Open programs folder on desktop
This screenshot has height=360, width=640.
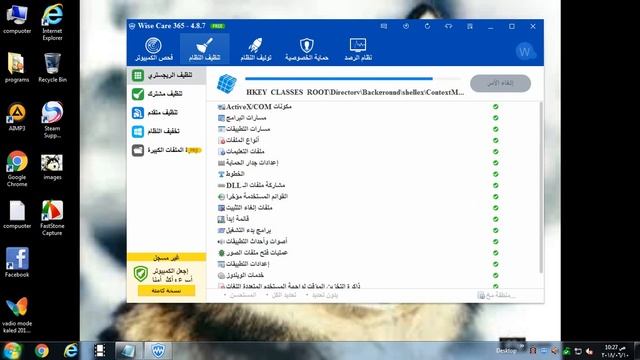(x=17, y=68)
